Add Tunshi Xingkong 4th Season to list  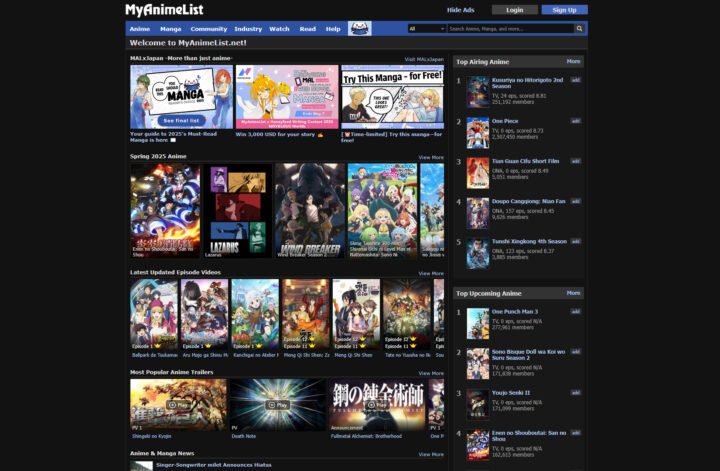575,241
